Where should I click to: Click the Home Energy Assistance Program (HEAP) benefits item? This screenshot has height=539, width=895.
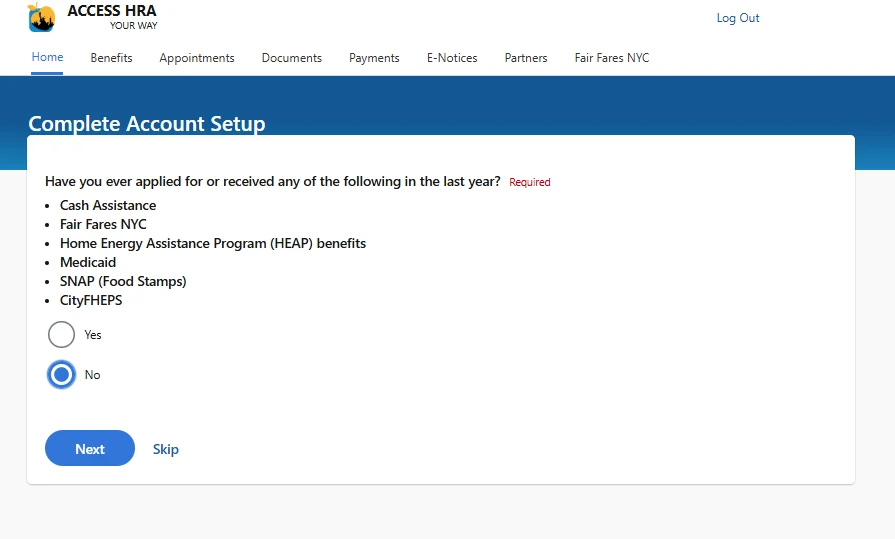pos(213,243)
